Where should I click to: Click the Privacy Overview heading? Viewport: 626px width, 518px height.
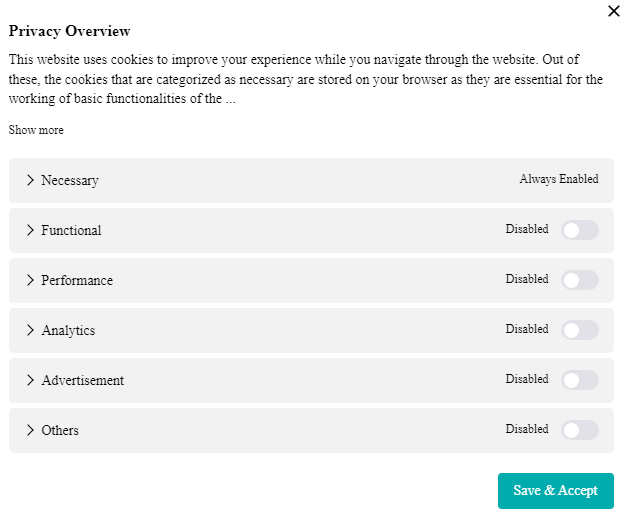click(x=70, y=31)
